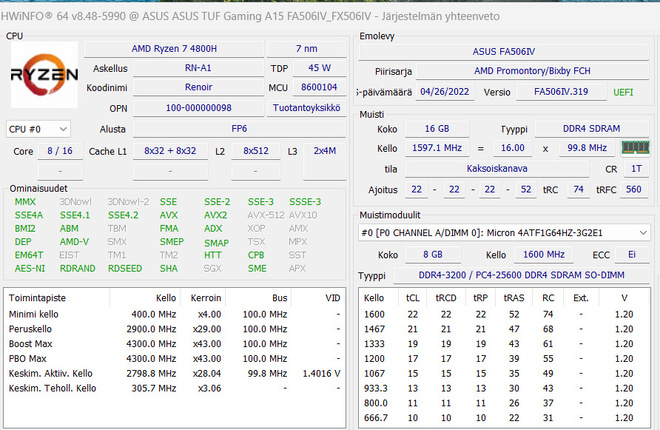660x430 pixels.
Task: Click the 16 GB memory size field
Action: 437,129
